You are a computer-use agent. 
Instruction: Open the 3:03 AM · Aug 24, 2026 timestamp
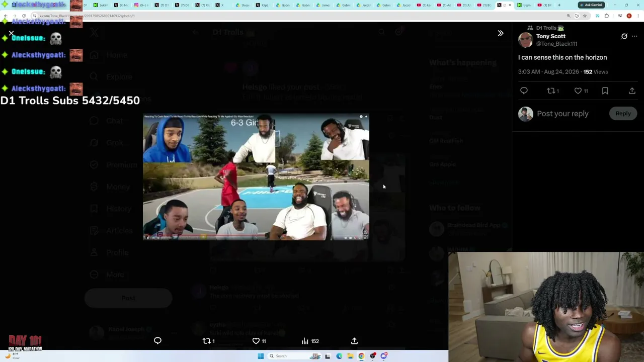click(548, 72)
